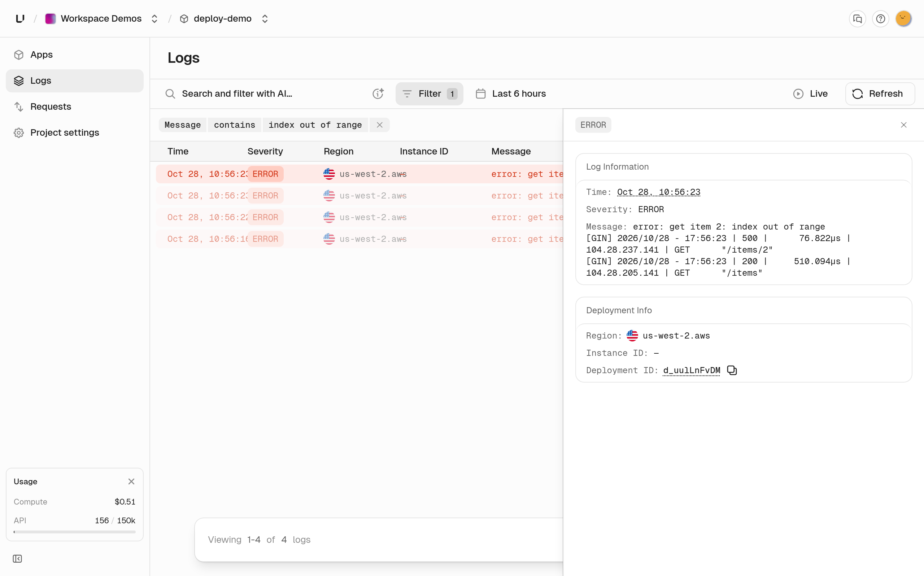Open the user avatar menu

click(903, 19)
